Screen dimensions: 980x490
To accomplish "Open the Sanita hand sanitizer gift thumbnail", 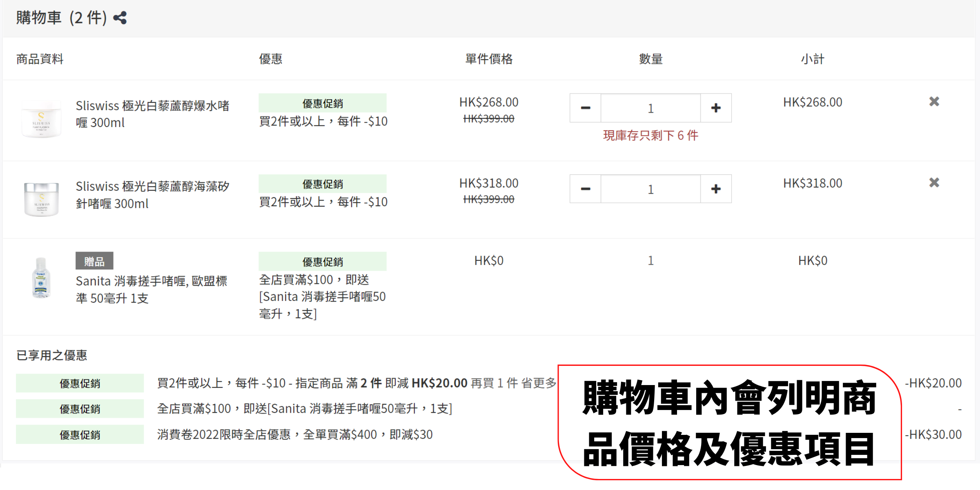I will (41, 278).
